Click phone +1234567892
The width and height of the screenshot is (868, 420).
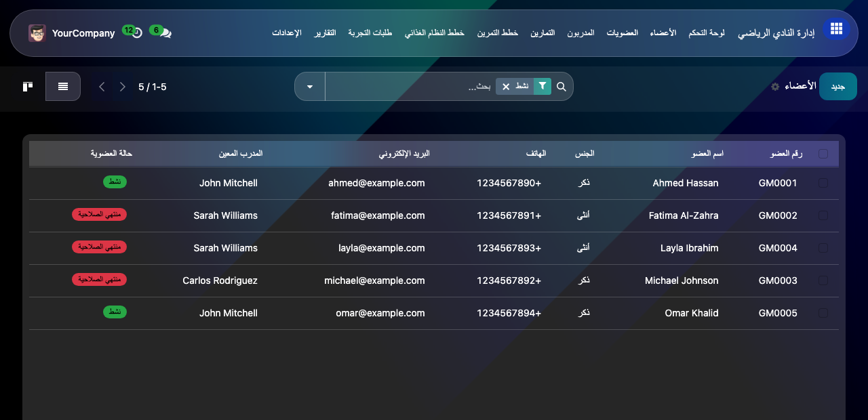click(x=509, y=280)
